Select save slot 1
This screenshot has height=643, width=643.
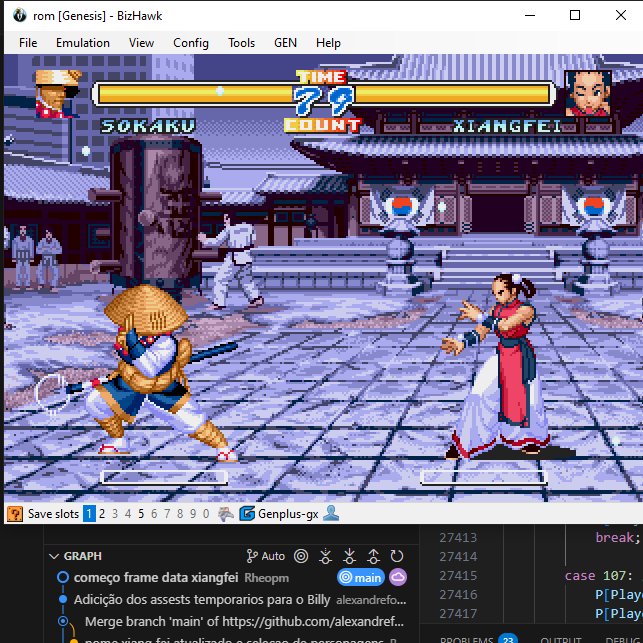click(89, 514)
